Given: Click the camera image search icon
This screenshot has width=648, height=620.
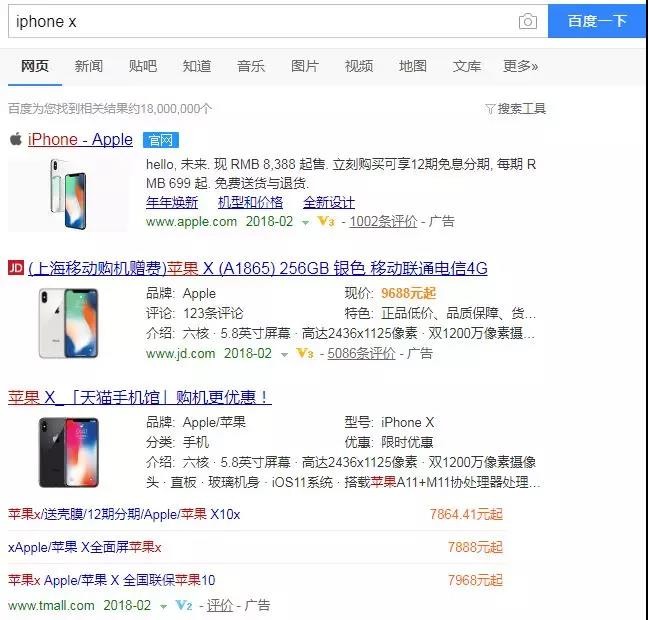Looking at the screenshot, I should coord(528,21).
